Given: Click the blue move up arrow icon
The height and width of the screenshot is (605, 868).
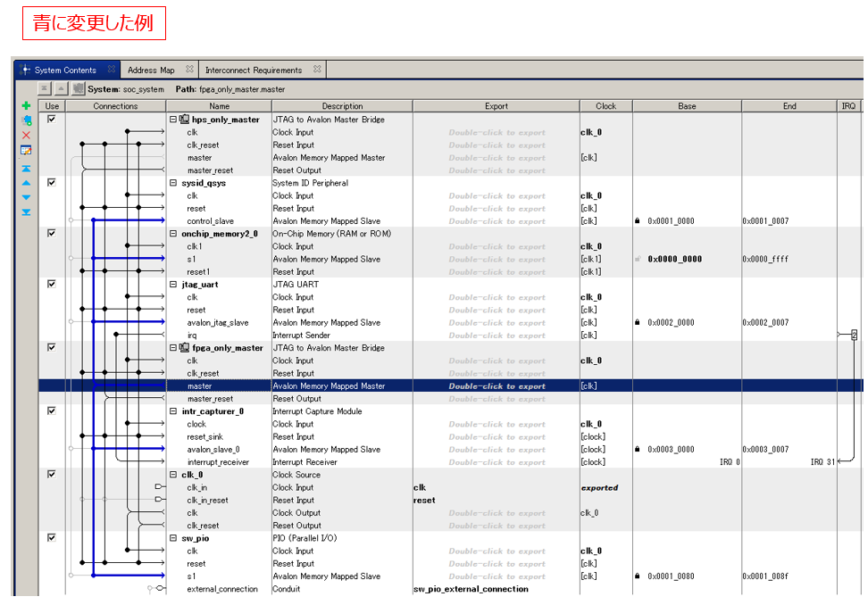Looking at the screenshot, I should 26,183.
